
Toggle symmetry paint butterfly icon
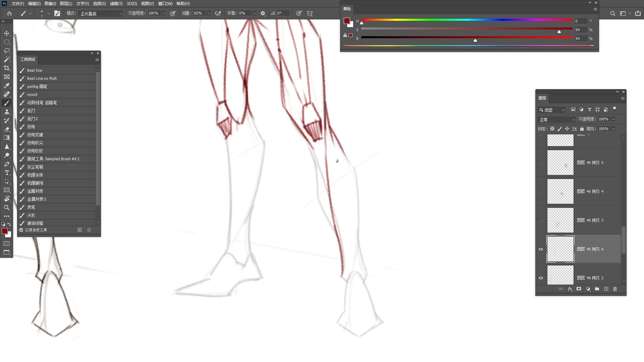310,13
